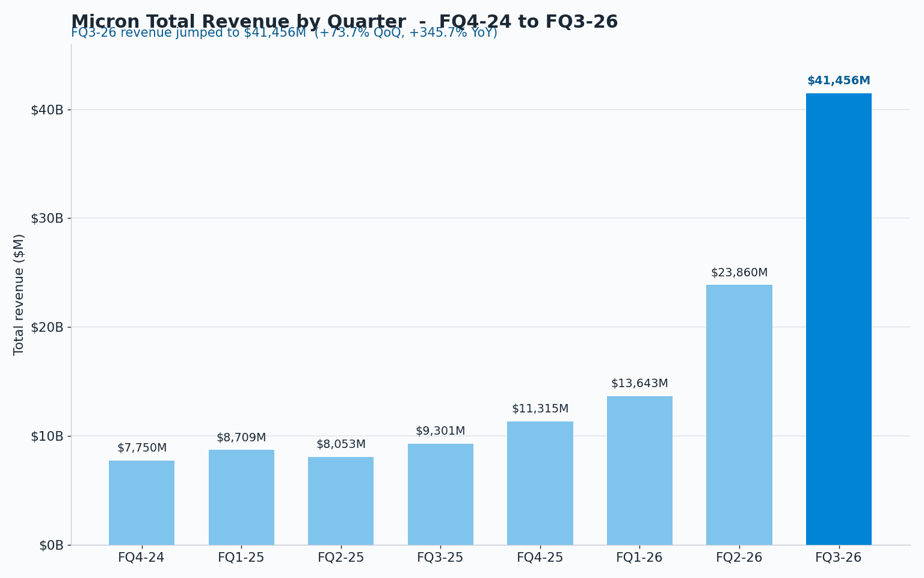Click the dark blue highlighted FQ3-26 bar
This screenshot has height=578, width=924.
tap(839, 319)
